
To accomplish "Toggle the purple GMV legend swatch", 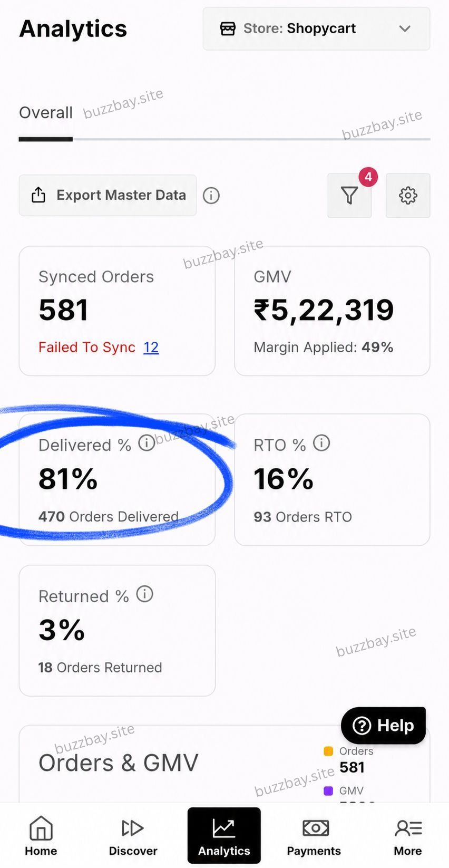I will pos(328,790).
